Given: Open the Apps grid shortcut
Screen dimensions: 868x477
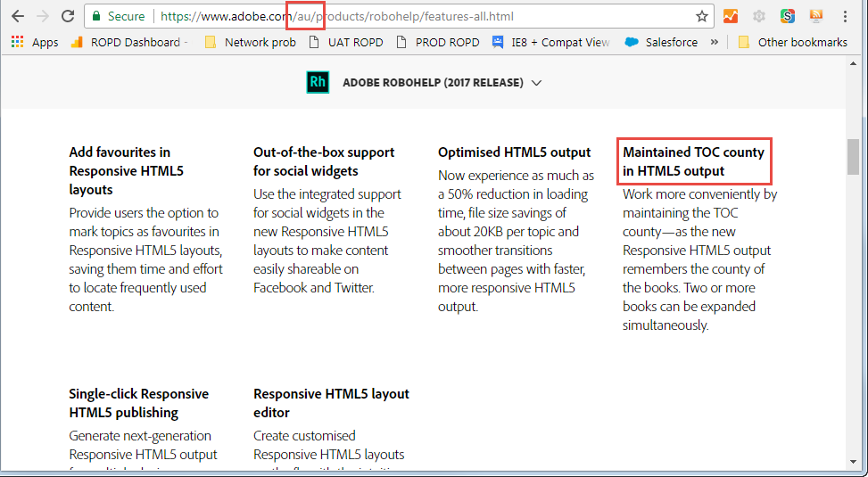Looking at the screenshot, I should [34, 42].
